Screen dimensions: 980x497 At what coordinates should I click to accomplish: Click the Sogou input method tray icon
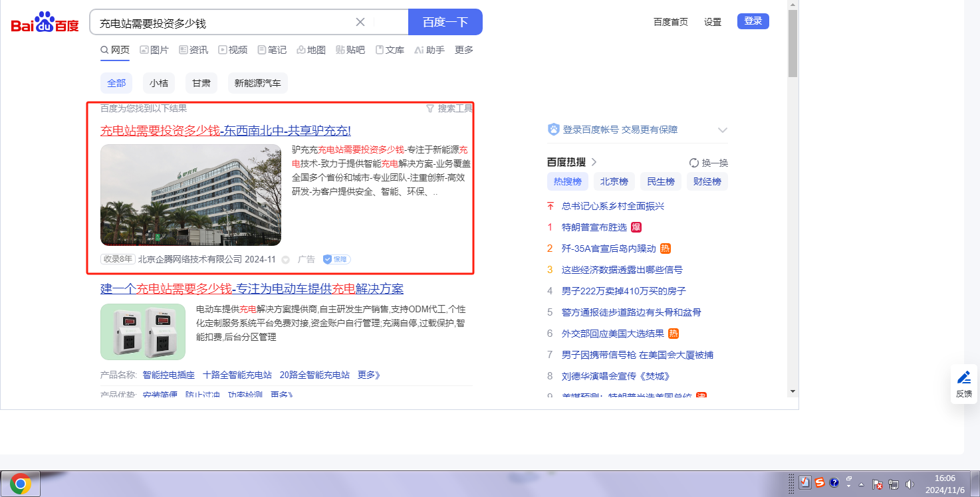pos(820,483)
